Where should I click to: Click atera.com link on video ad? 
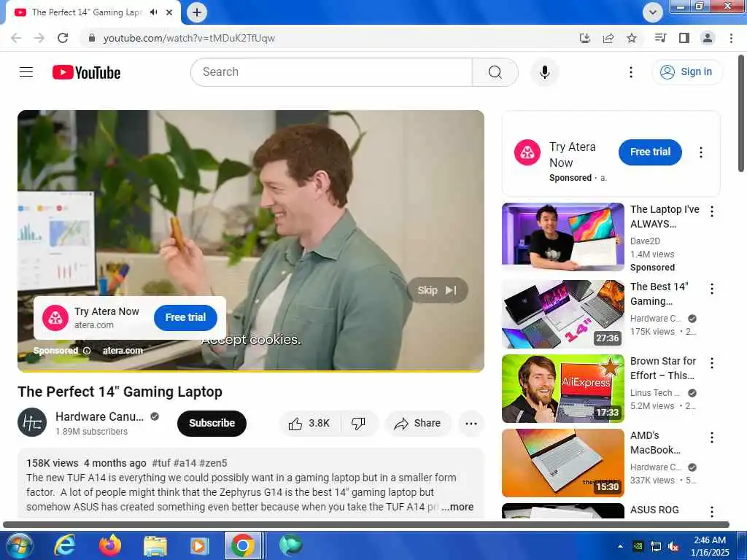pyautogui.click(x=123, y=351)
